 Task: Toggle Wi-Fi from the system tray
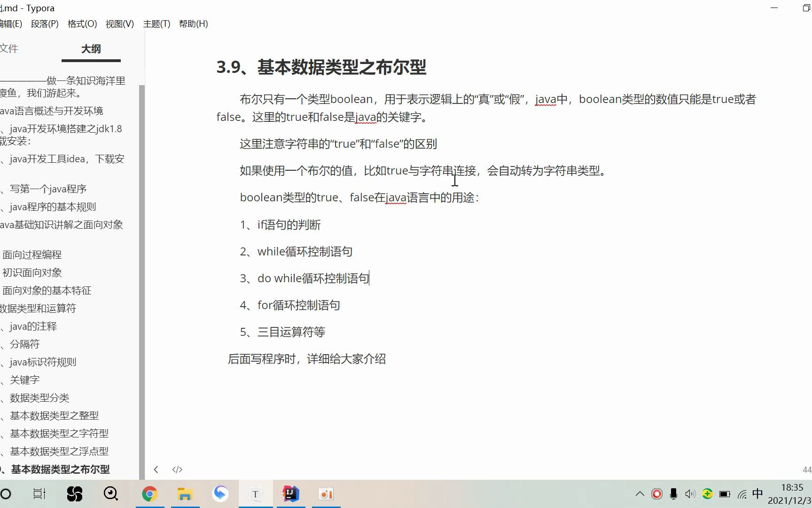742,494
